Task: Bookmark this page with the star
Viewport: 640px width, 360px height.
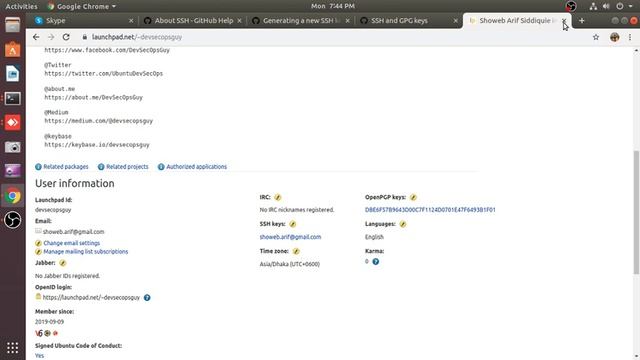Action: (x=596, y=37)
